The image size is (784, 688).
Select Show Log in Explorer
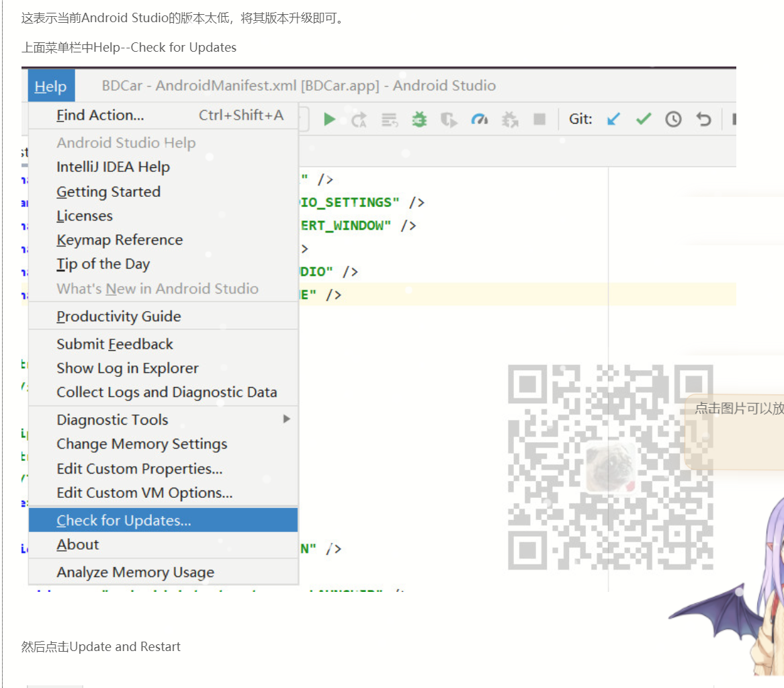click(x=163, y=368)
